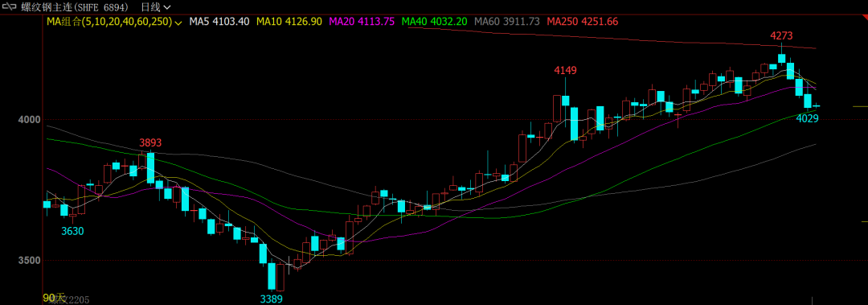The height and width of the screenshot is (305, 868).
Task: Click the 4273 high price marker
Action: (x=782, y=36)
